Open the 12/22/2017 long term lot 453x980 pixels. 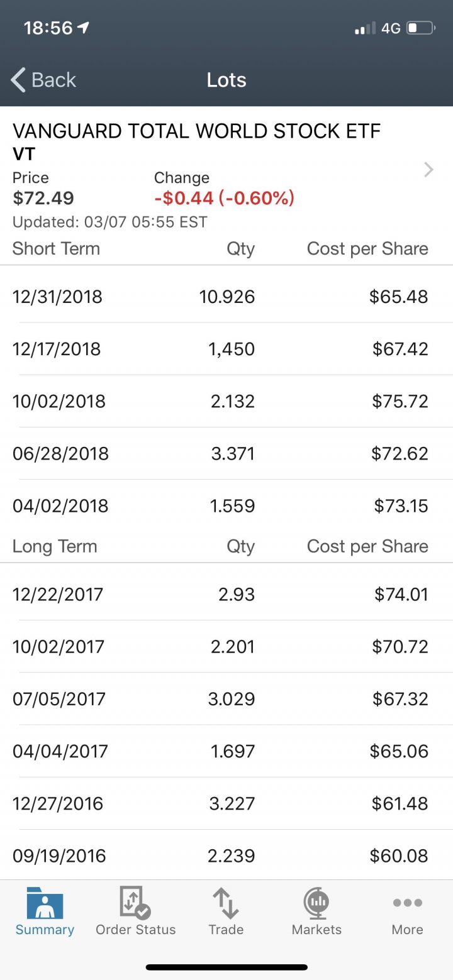[x=226, y=594]
